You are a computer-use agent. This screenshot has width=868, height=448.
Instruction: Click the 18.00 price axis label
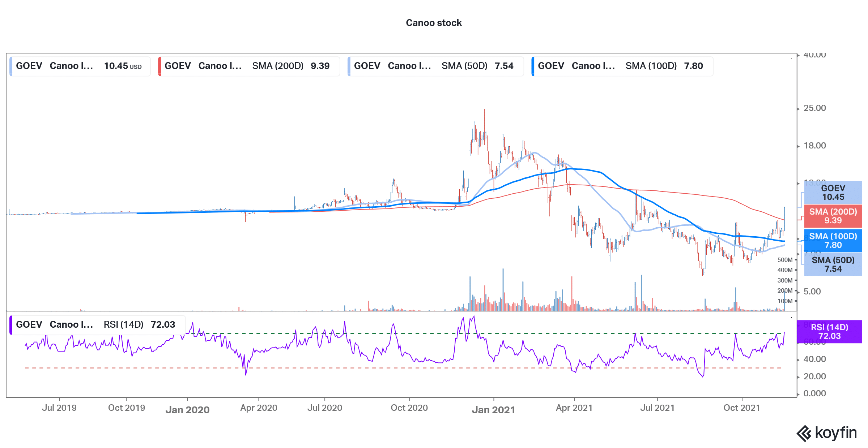pos(815,146)
